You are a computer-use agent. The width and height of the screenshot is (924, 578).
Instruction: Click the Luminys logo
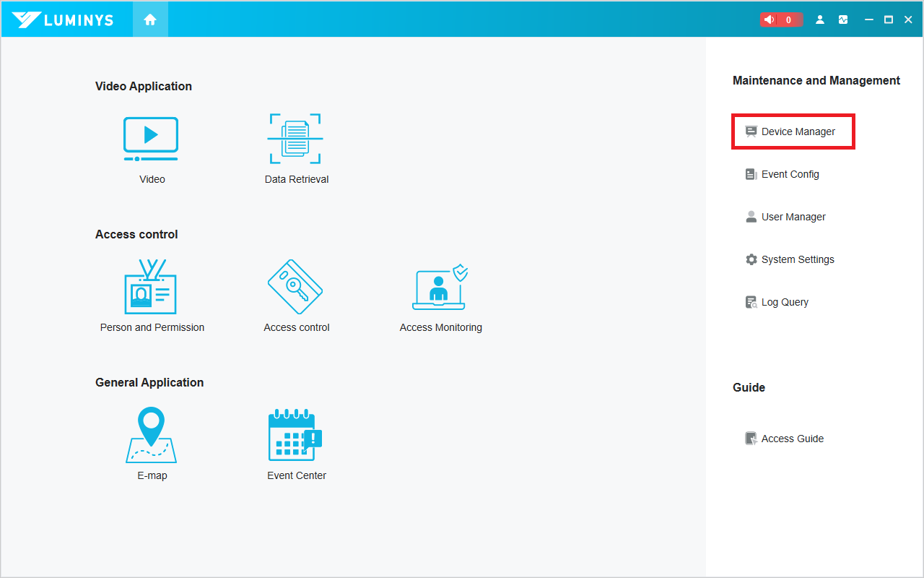[63, 20]
